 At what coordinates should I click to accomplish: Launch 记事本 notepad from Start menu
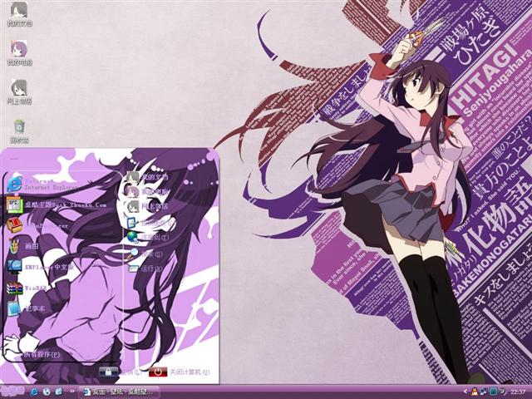coord(26,308)
